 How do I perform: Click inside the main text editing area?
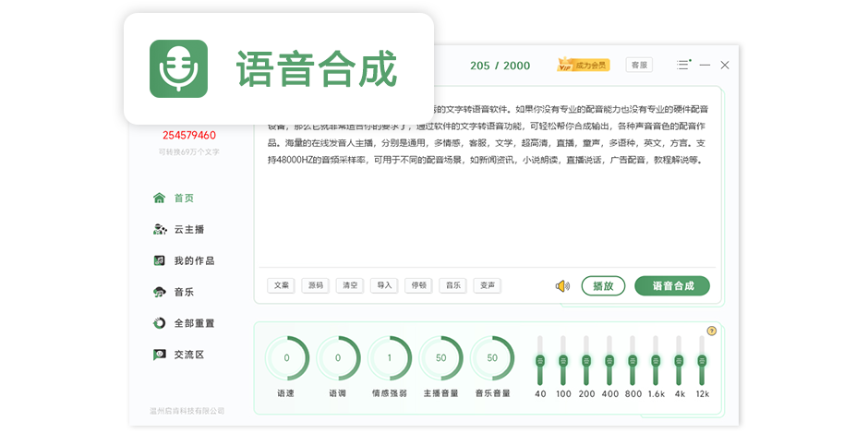click(485, 212)
